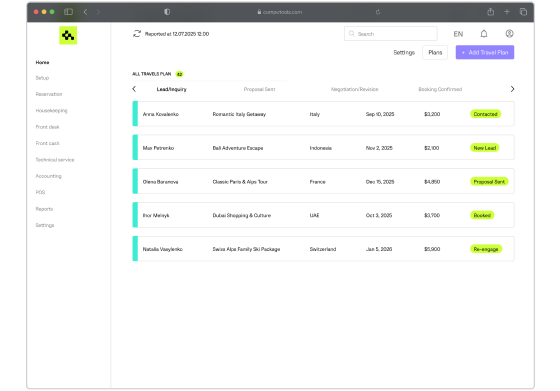The height and width of the screenshot is (391, 560).
Task: Switch to Proposal Sent tab
Action: click(x=259, y=89)
